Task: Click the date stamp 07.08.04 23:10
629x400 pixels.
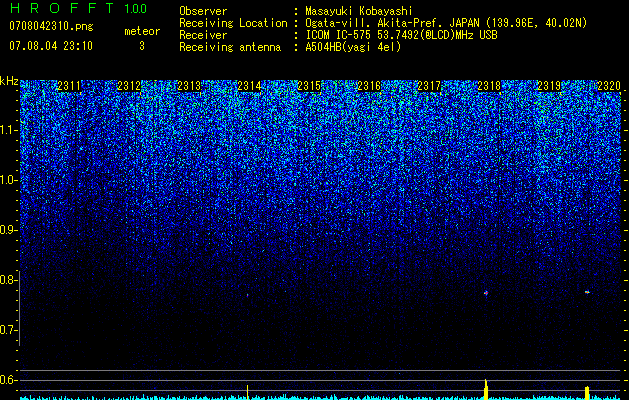Action: coord(51,46)
